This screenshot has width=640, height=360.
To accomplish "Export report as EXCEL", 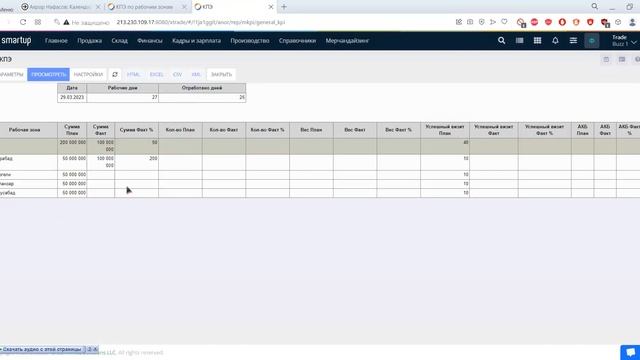I will click(x=157, y=74).
